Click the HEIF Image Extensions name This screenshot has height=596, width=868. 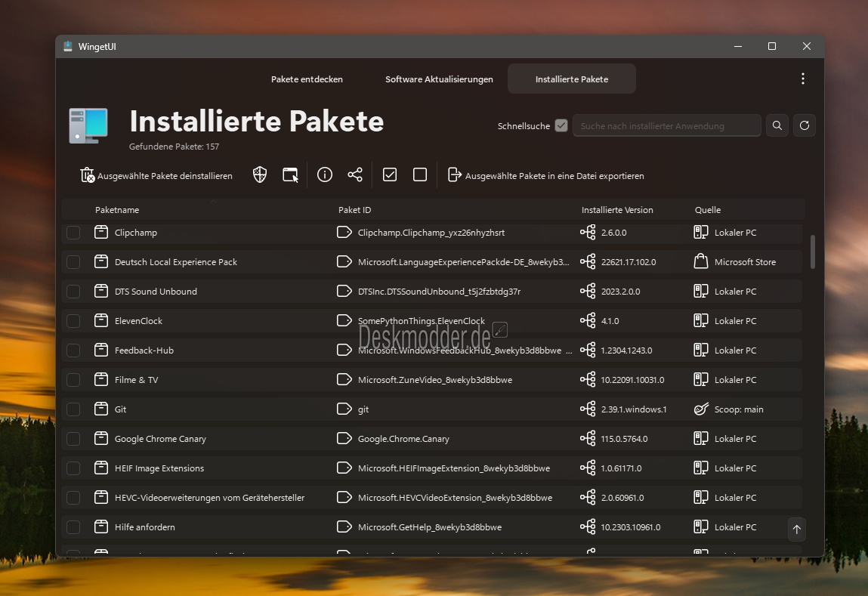tap(159, 468)
